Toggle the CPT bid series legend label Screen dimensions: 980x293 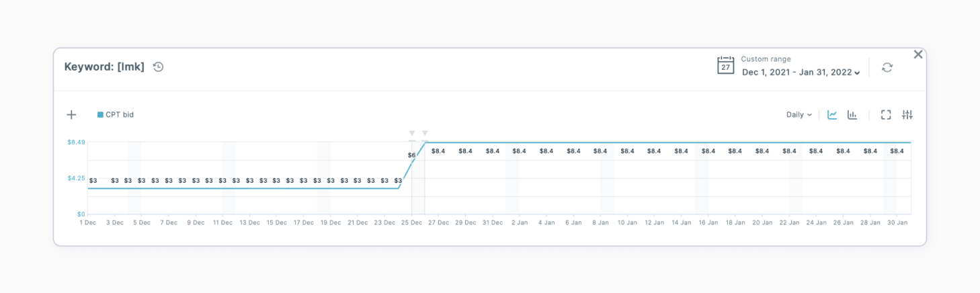point(120,115)
